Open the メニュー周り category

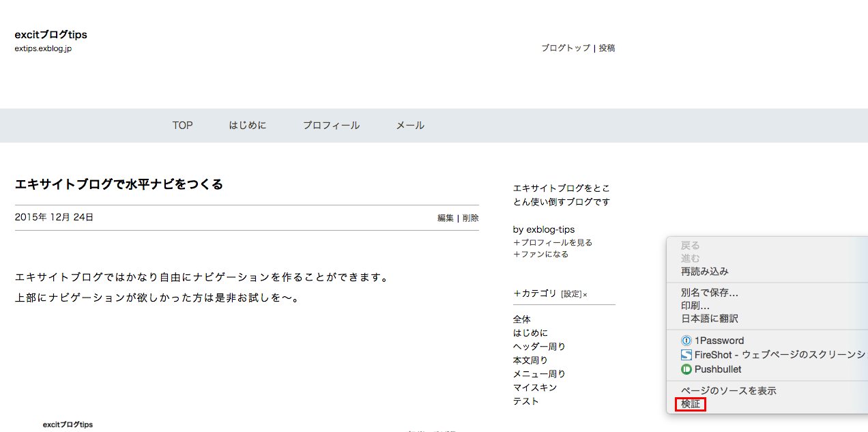click(539, 374)
